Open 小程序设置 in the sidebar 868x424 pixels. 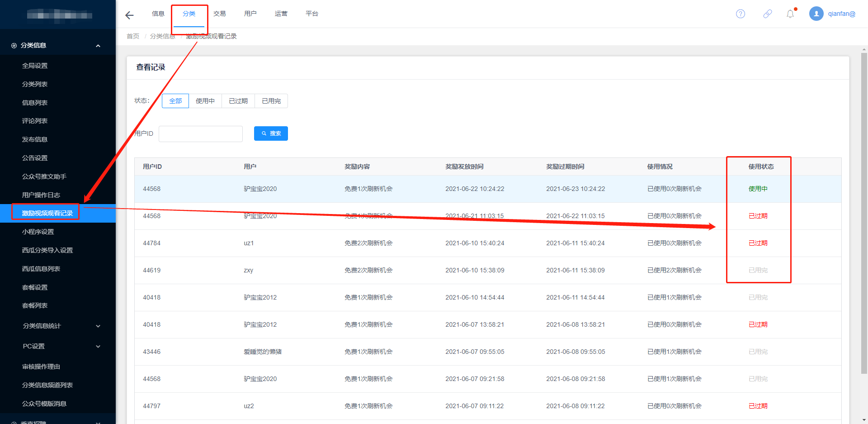point(38,232)
